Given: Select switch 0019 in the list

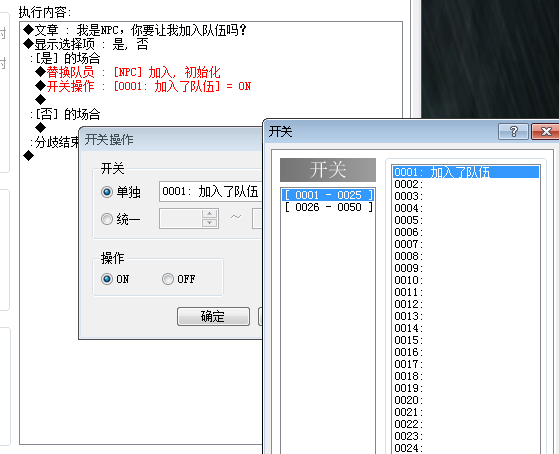Looking at the screenshot, I should click(x=466, y=388).
